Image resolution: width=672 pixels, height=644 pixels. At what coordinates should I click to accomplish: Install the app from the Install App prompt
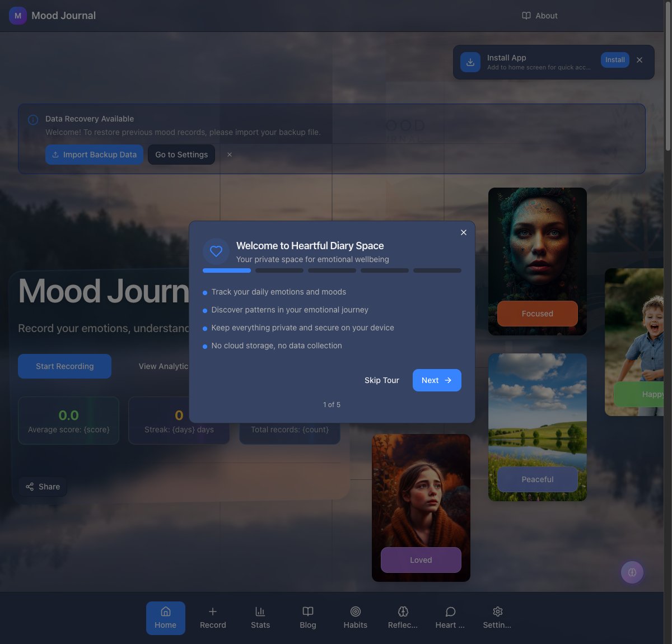click(x=615, y=59)
